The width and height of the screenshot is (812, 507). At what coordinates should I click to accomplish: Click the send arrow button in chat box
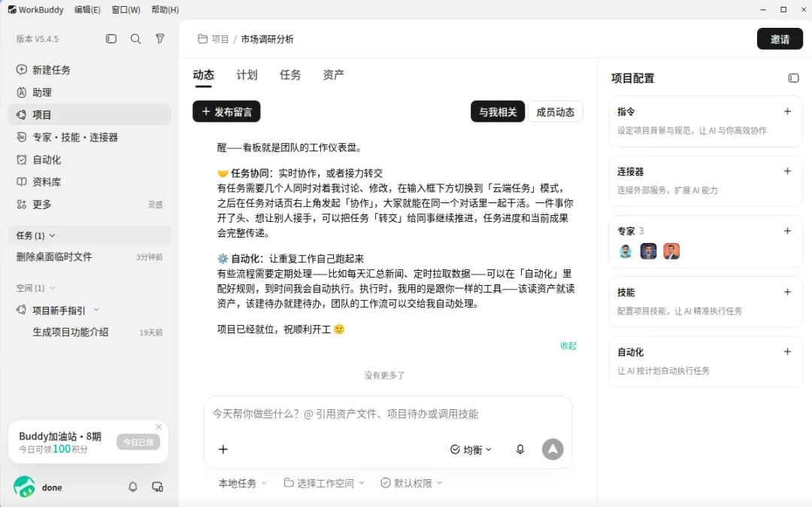pos(553,450)
